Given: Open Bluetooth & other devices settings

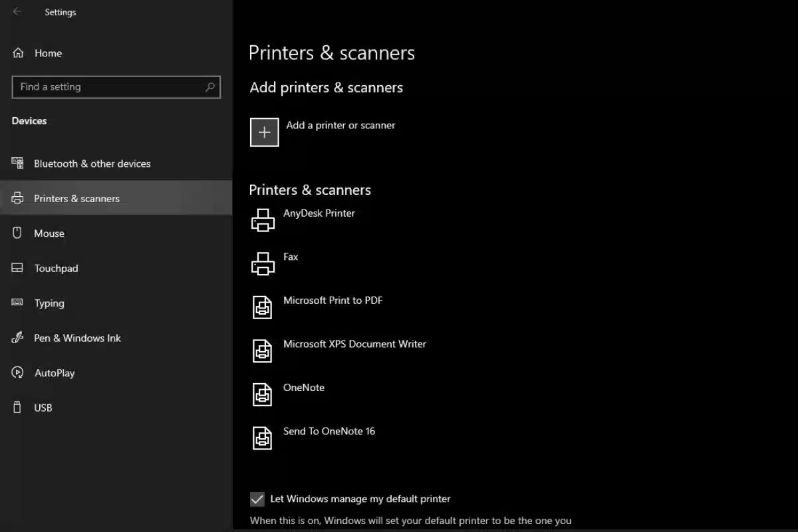Looking at the screenshot, I should coord(92,164).
